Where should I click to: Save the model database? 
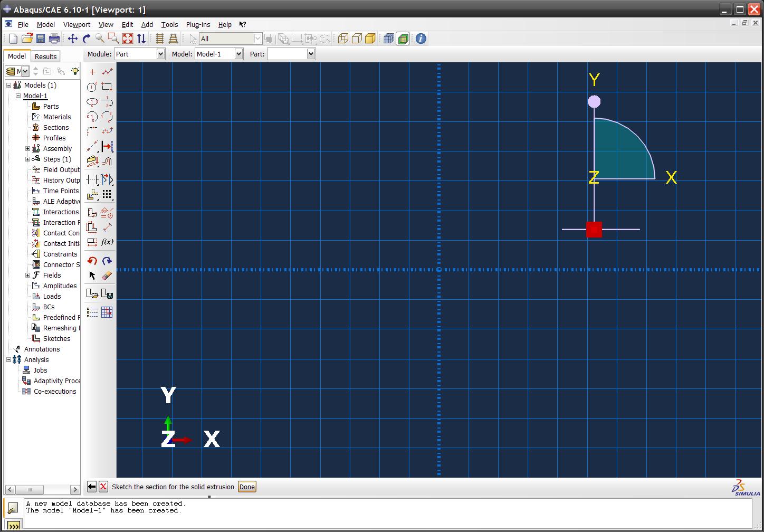[41, 39]
